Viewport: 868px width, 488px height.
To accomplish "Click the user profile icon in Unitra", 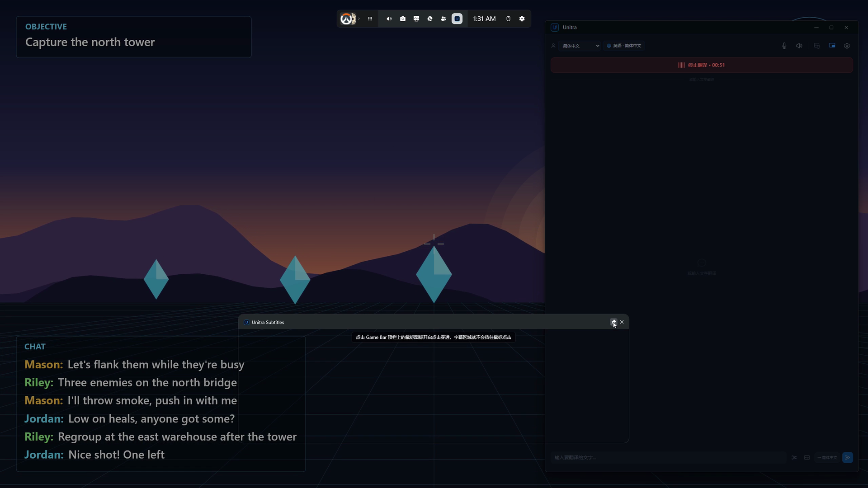I will [x=553, y=46].
